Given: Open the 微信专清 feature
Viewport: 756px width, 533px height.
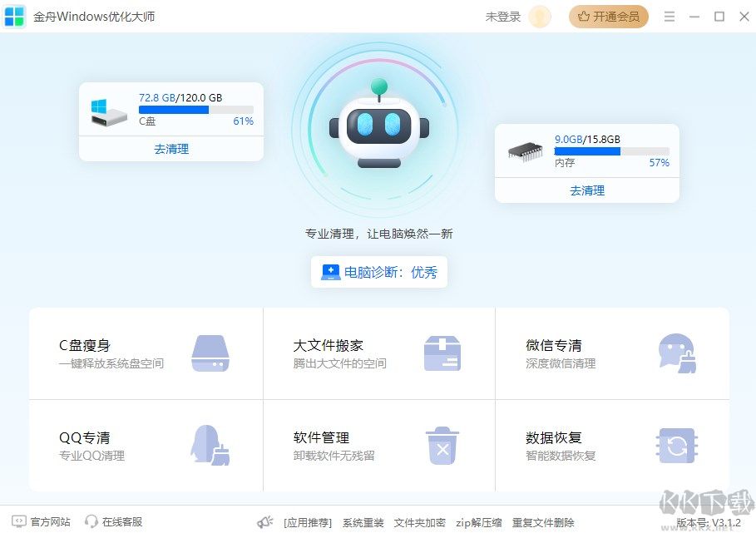Looking at the screenshot, I should (612, 353).
